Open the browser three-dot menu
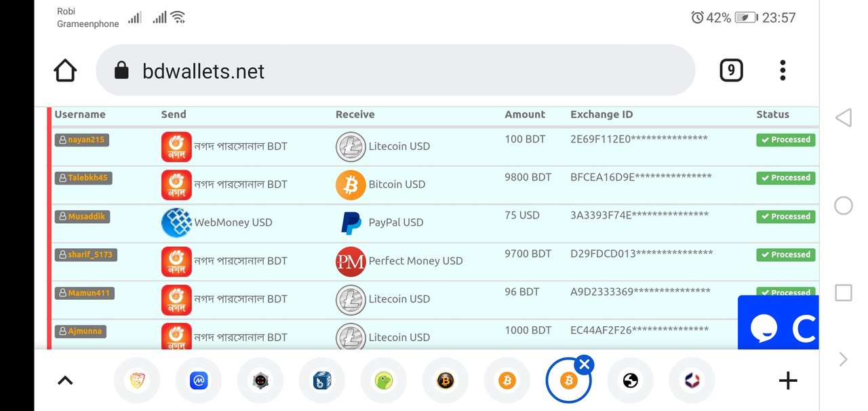Image resolution: width=868 pixels, height=411 pixels. 783,71
